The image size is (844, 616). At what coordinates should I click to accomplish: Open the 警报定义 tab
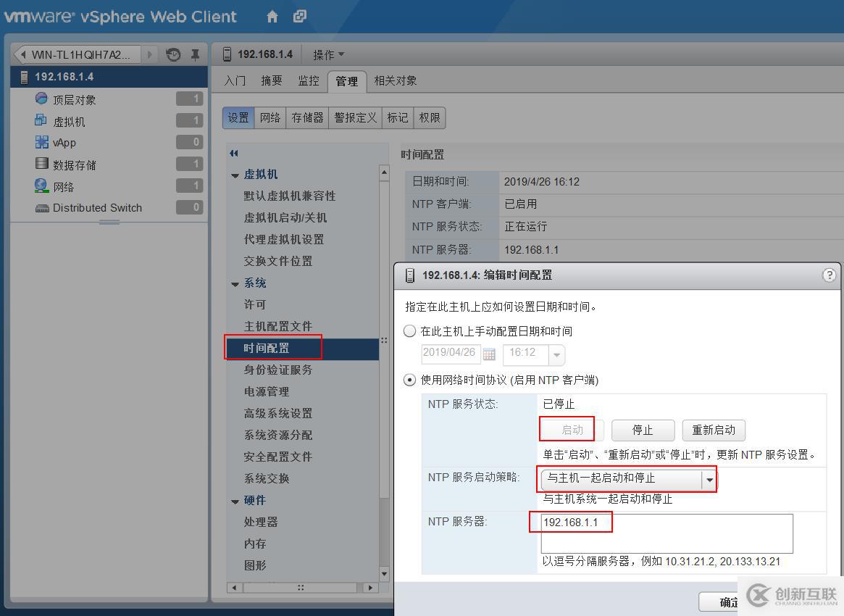pyautogui.click(x=354, y=117)
